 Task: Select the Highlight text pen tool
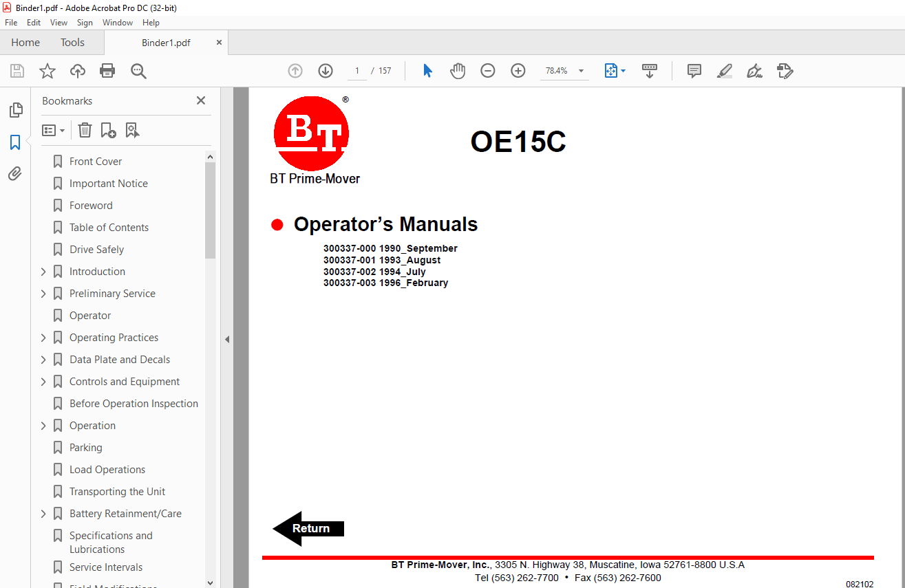coord(724,71)
